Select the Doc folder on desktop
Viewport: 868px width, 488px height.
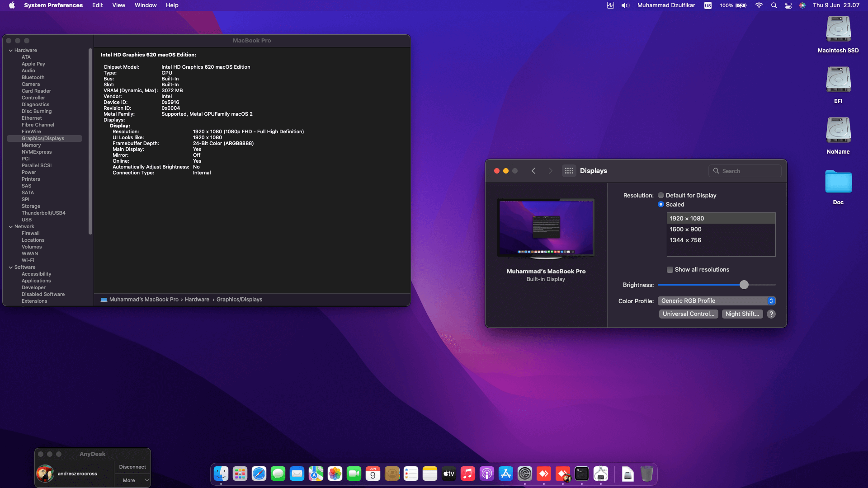pyautogui.click(x=838, y=187)
